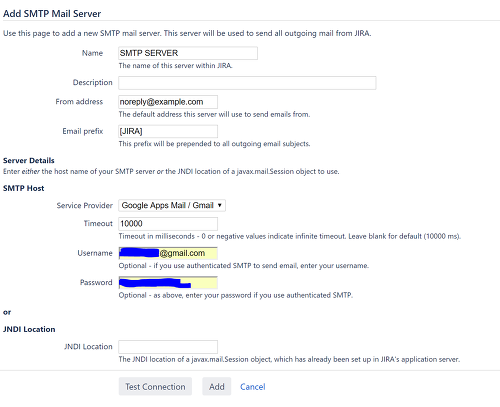Click the Timeout input field
Viewport: 500px width, 407px height.
coord(168,224)
